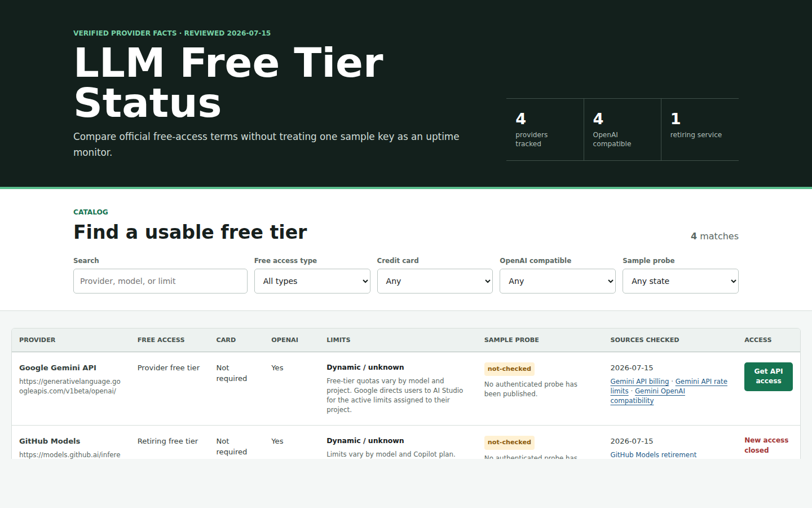Click the 2026-07-15 date in Google Gemini row
The height and width of the screenshot is (508, 812).
click(x=632, y=367)
